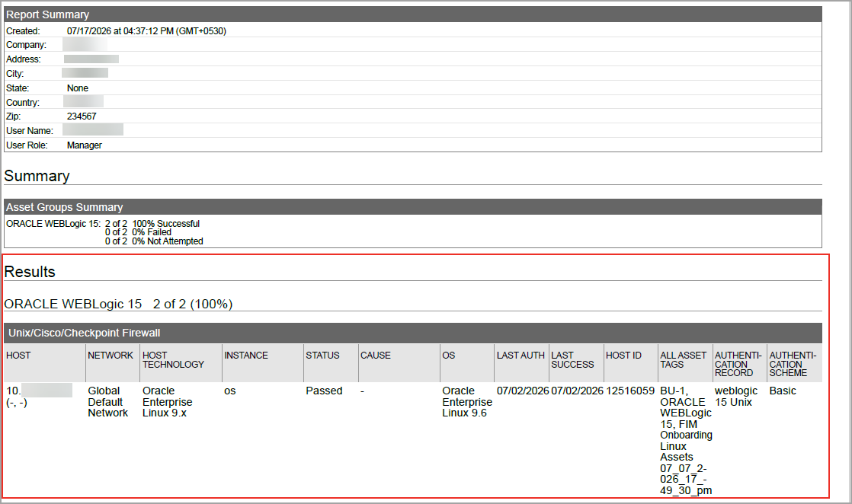Click the ORACLE WEBLogic 15 summary label
Screen dimensions: 852x504
53,224
